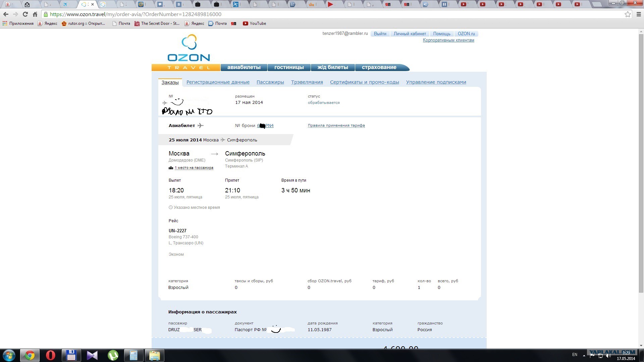Click the travel time '3 ч 50 мин'
Screen dimensions: 644x362
[296, 190]
